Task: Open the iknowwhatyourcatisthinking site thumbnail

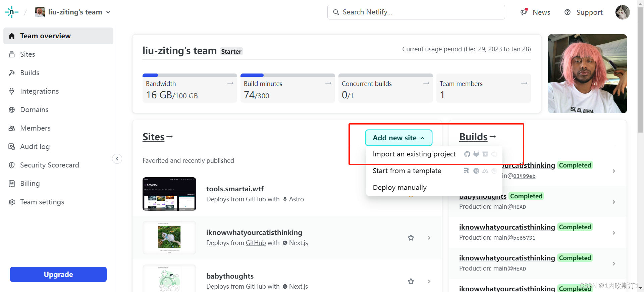Action: pyautogui.click(x=169, y=238)
